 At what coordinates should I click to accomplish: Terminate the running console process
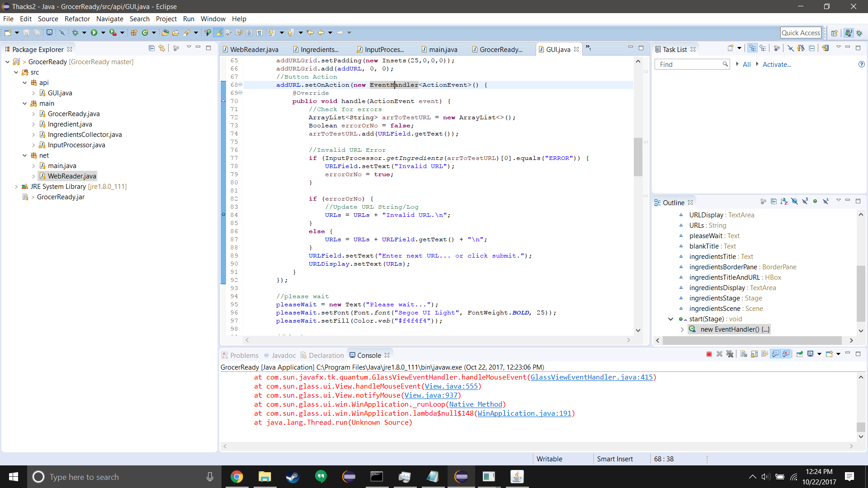coord(709,354)
